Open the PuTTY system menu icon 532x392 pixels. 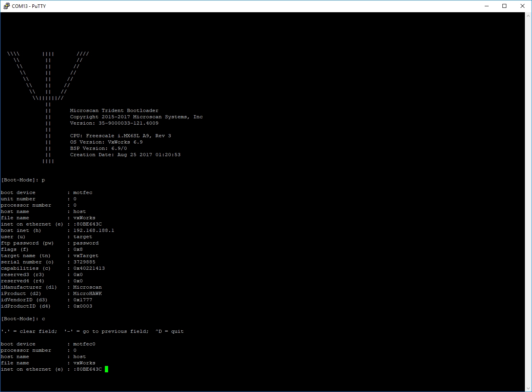pos(6,6)
